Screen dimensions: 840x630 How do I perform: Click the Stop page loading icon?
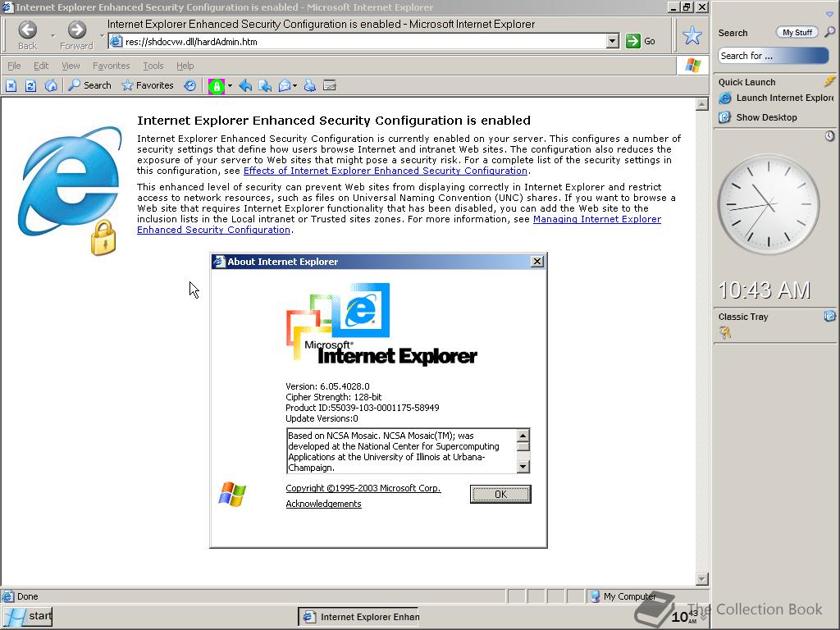[11, 85]
